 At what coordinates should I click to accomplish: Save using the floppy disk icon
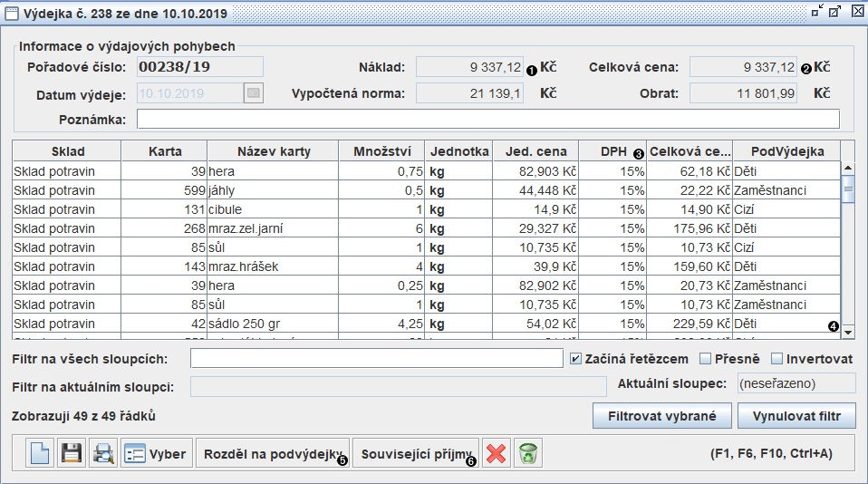click(71, 453)
